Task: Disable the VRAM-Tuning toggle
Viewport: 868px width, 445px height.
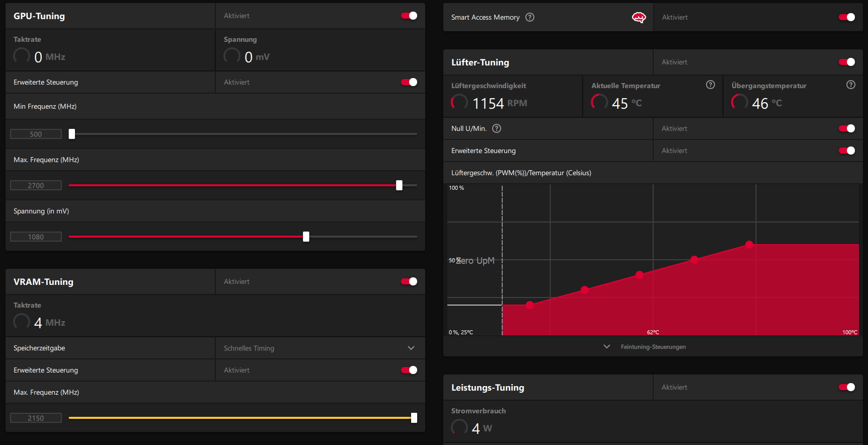Action: pos(409,281)
